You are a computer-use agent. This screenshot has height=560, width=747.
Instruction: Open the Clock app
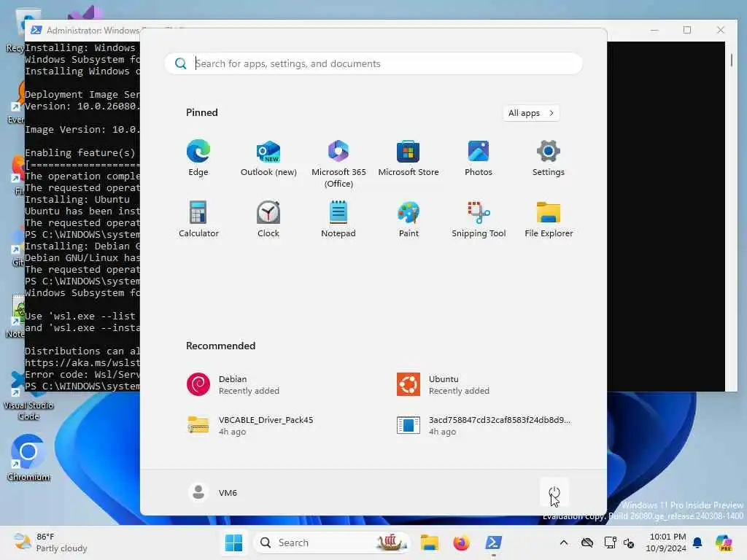click(268, 219)
